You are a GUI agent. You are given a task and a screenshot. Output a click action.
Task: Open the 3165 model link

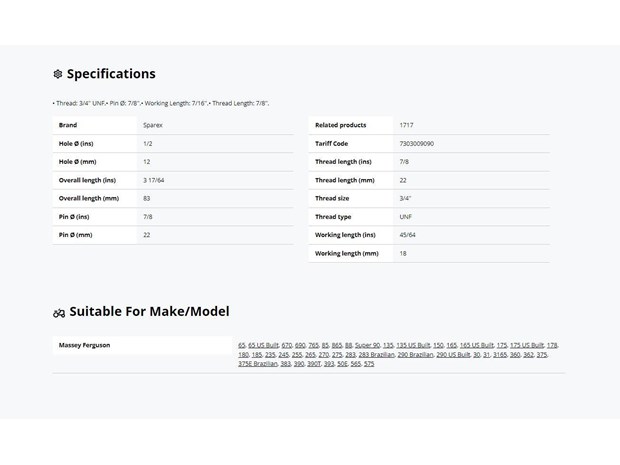point(500,355)
